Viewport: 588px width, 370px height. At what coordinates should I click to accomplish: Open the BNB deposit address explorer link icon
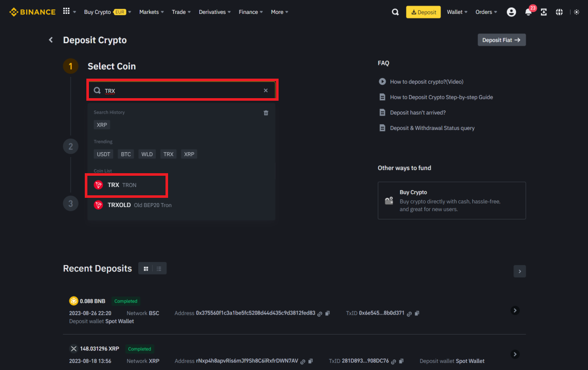[320, 314]
